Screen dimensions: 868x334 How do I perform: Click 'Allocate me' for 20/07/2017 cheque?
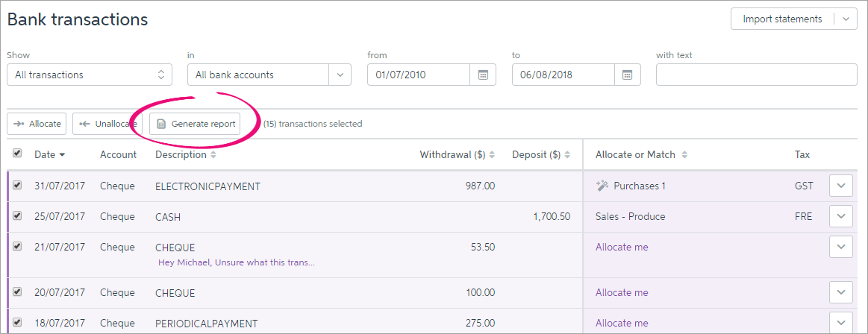coord(622,292)
